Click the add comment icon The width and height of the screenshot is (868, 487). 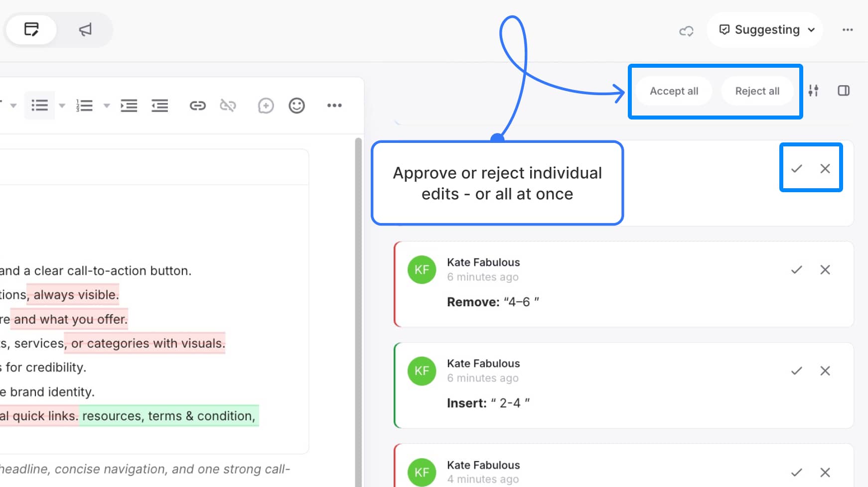pos(266,106)
